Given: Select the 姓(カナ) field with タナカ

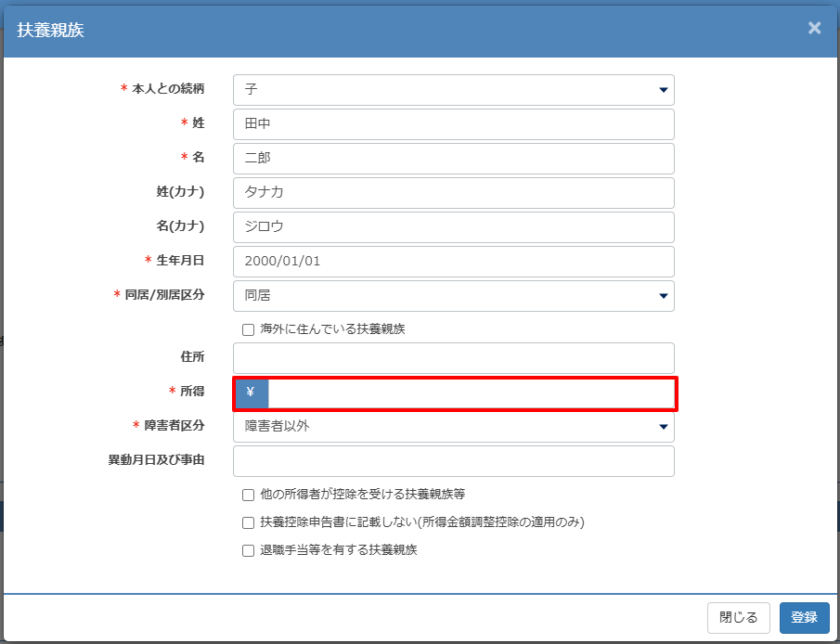Looking at the screenshot, I should (x=453, y=193).
